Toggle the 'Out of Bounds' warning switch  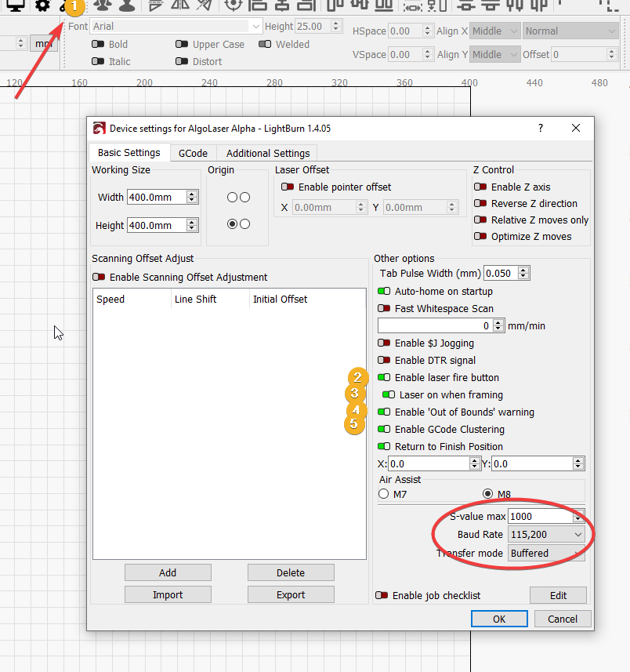pyautogui.click(x=384, y=412)
